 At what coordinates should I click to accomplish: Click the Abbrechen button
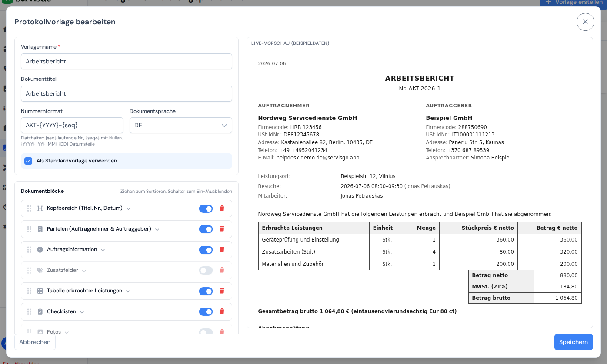pos(35,342)
